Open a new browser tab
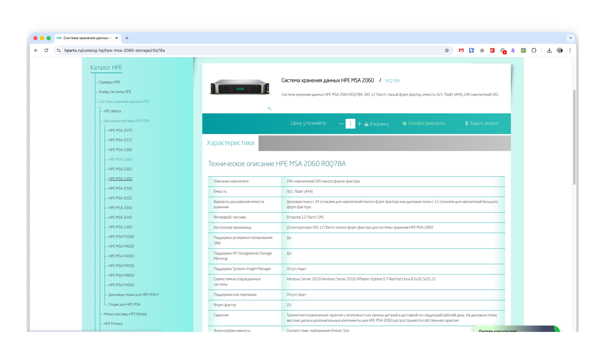Screen dimensions: 606x364 coord(127,38)
